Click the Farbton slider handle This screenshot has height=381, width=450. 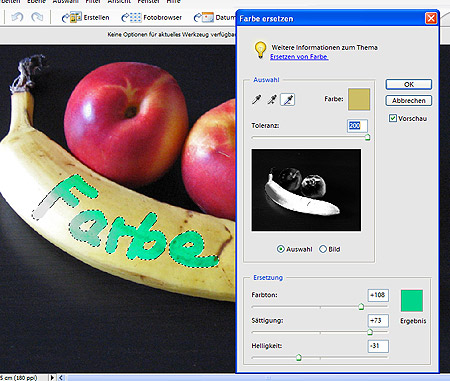[x=361, y=306]
